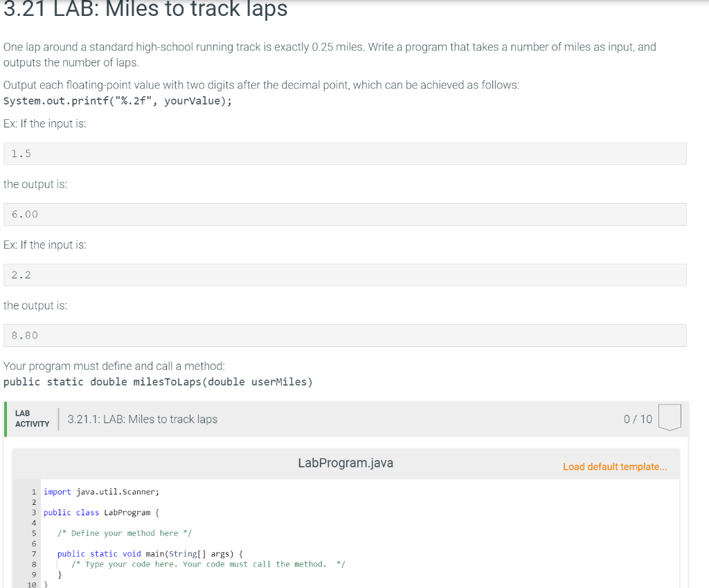Screen dimensions: 709x588
Task: Click the 3.21.1 lab activity title
Action: click(141, 419)
